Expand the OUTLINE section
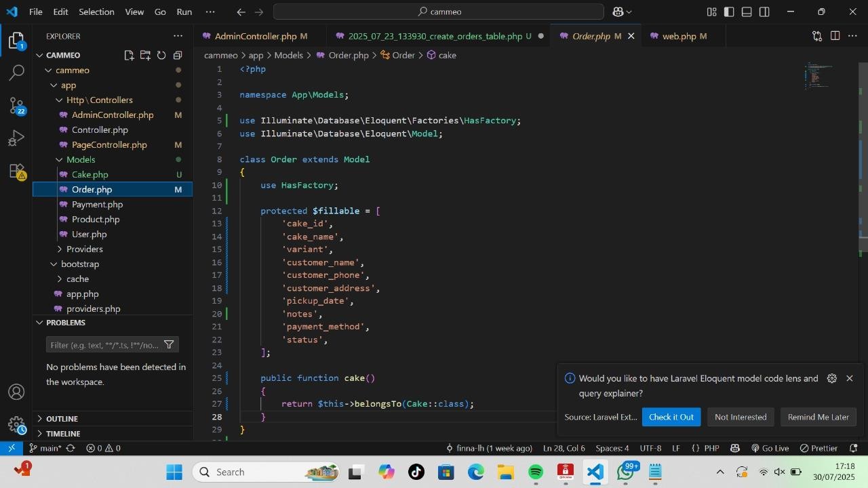Image resolution: width=868 pixels, height=488 pixels. coord(62,419)
